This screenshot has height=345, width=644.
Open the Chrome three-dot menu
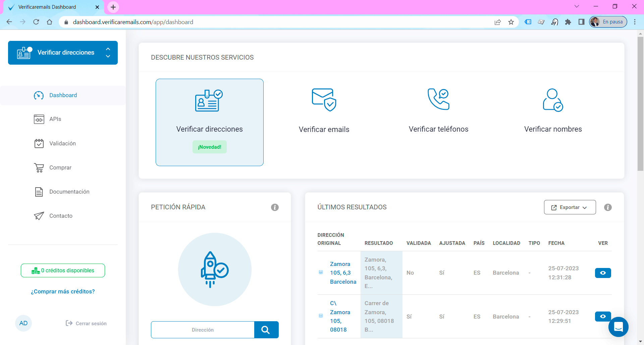coord(635,22)
